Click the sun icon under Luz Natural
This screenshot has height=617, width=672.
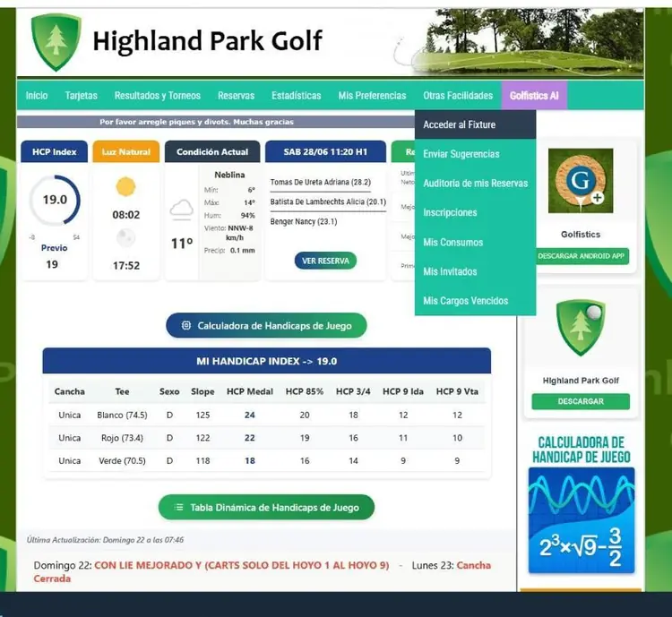pos(125,187)
